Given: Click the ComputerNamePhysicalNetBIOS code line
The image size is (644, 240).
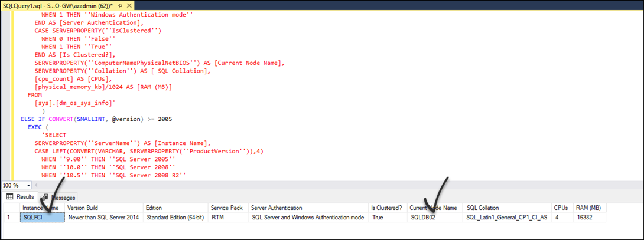Looking at the screenshot, I should coord(160,63).
